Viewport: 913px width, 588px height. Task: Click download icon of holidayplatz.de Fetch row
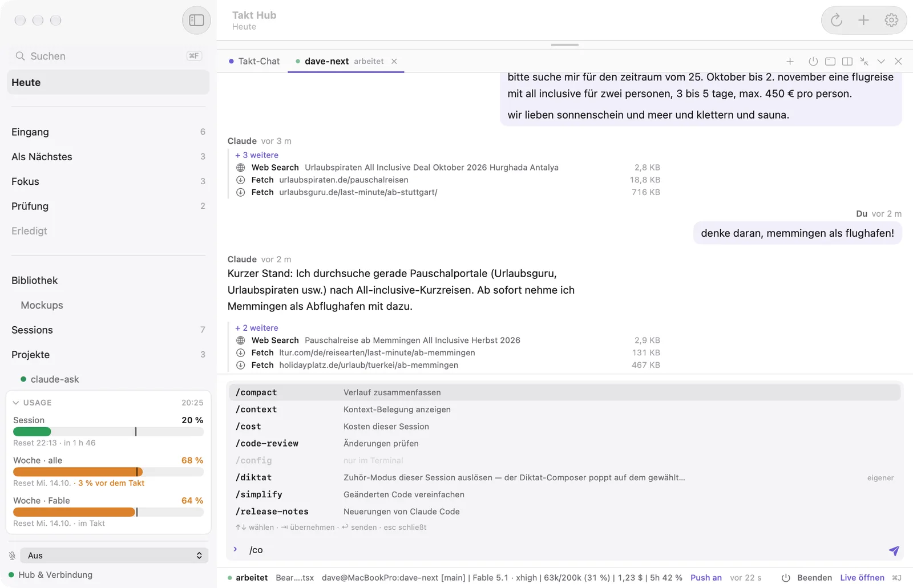tap(241, 365)
